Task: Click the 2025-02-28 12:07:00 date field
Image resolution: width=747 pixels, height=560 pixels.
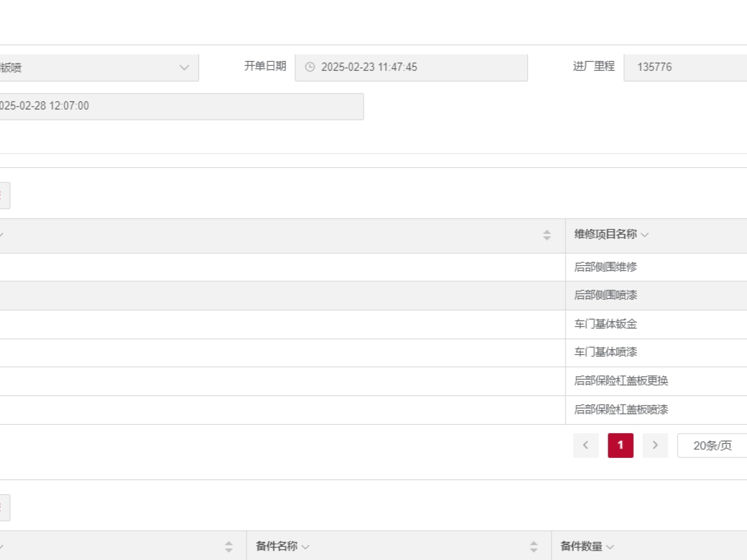Action: click(x=181, y=106)
